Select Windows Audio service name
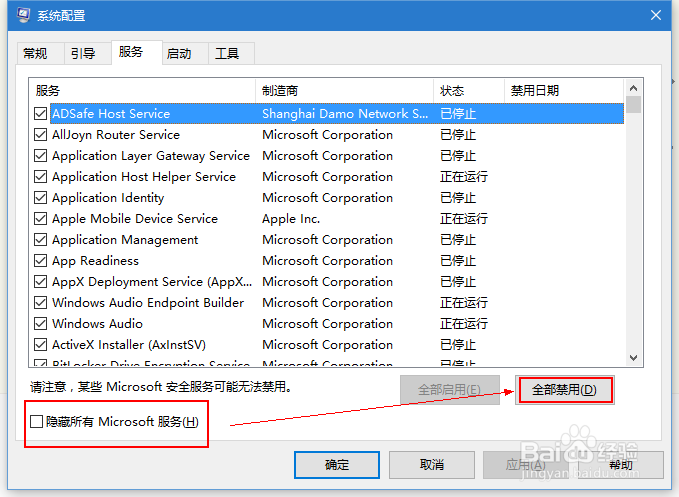The width and height of the screenshot is (679, 497). click(97, 324)
